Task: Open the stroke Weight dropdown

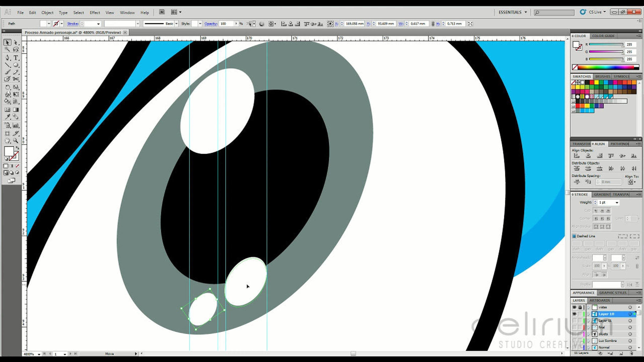Action: tap(617, 202)
